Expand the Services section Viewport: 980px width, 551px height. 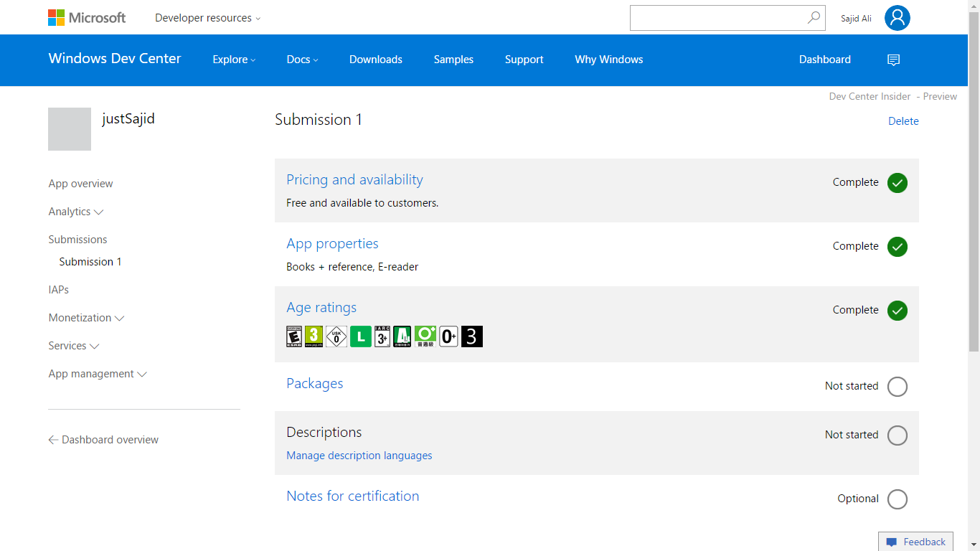74,346
